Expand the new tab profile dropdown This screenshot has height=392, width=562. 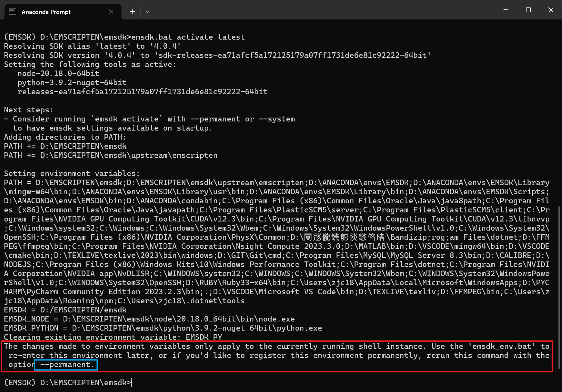[147, 12]
